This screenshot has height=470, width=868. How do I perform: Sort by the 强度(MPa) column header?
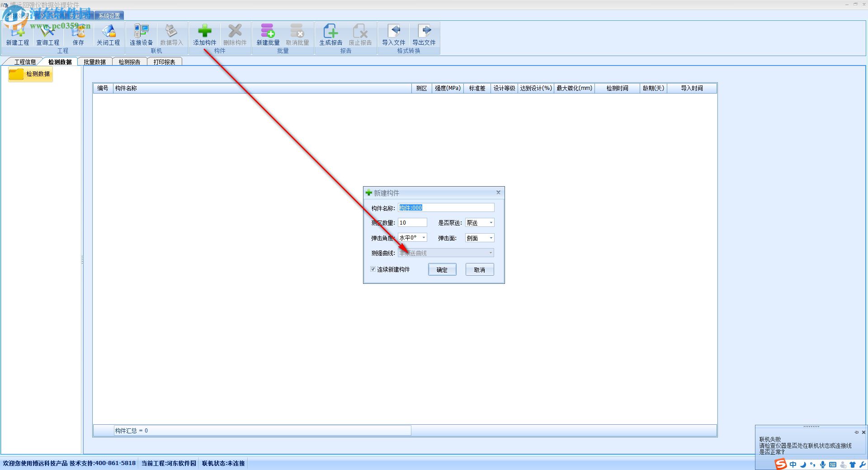pos(448,88)
